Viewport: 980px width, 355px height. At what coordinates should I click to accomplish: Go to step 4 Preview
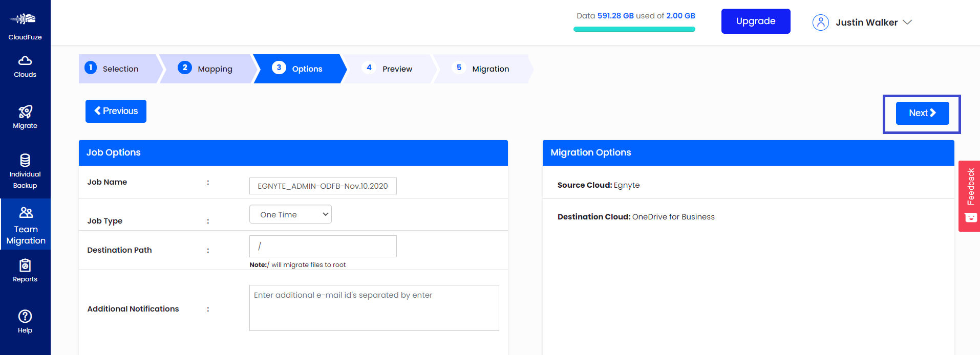tap(389, 69)
